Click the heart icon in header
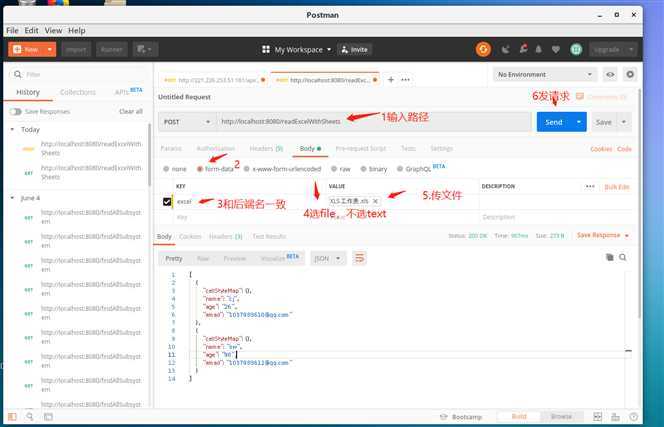 coord(556,50)
